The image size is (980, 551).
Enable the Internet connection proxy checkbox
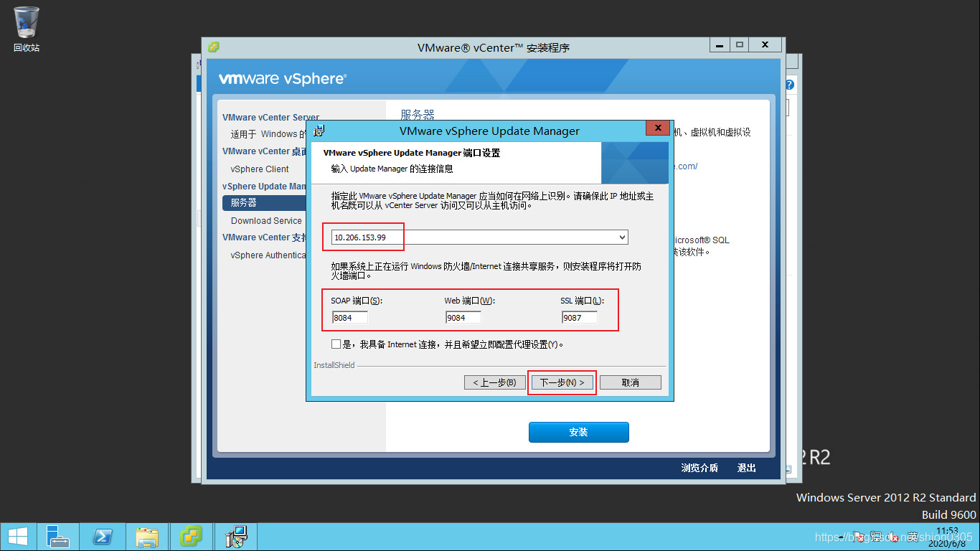coord(336,344)
